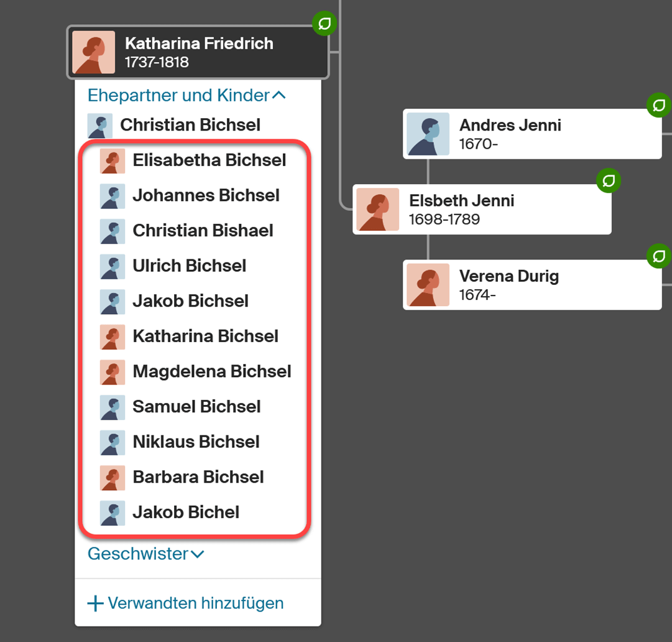
Task: Click Katharina Friedrich's portrait avatar
Action: tap(94, 53)
